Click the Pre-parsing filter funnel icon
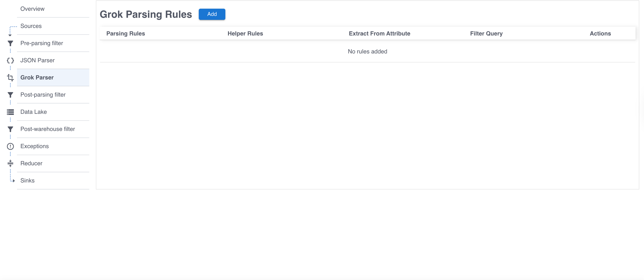The height and width of the screenshot is (280, 644). click(10, 44)
